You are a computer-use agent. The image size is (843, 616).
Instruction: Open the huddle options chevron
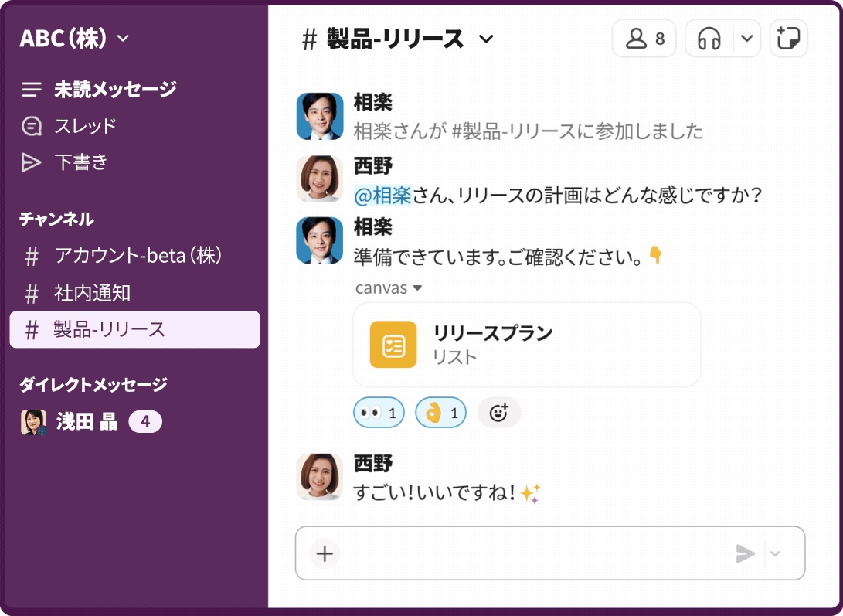[745, 37]
